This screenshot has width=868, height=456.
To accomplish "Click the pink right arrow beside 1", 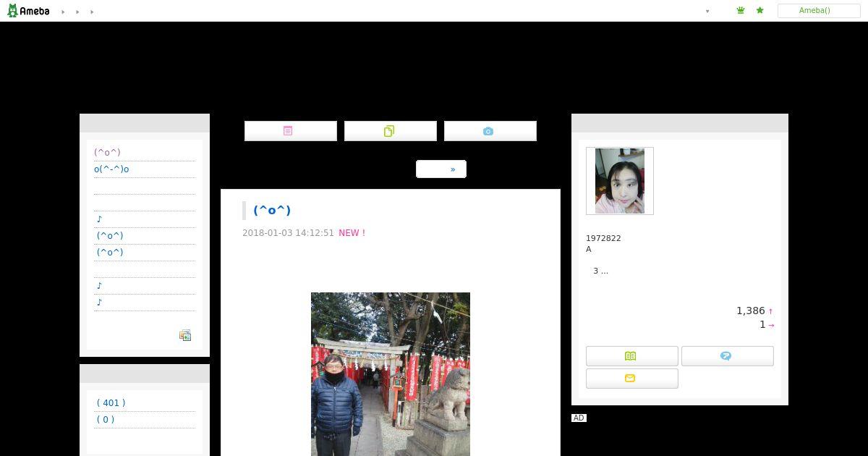I will (771, 325).
